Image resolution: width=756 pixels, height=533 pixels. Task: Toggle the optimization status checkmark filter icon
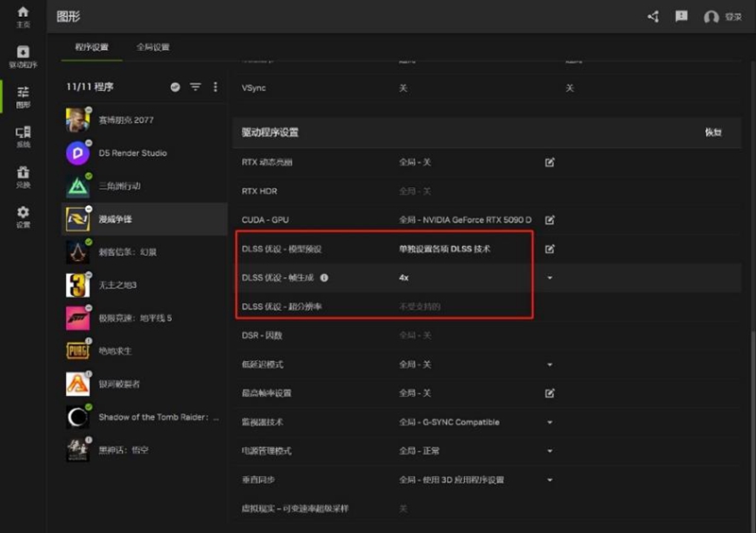click(175, 87)
